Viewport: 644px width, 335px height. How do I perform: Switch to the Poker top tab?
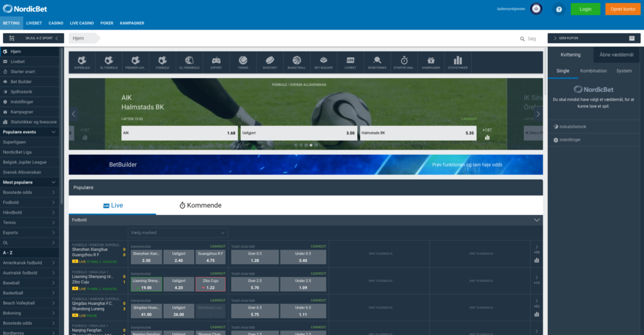pos(107,23)
